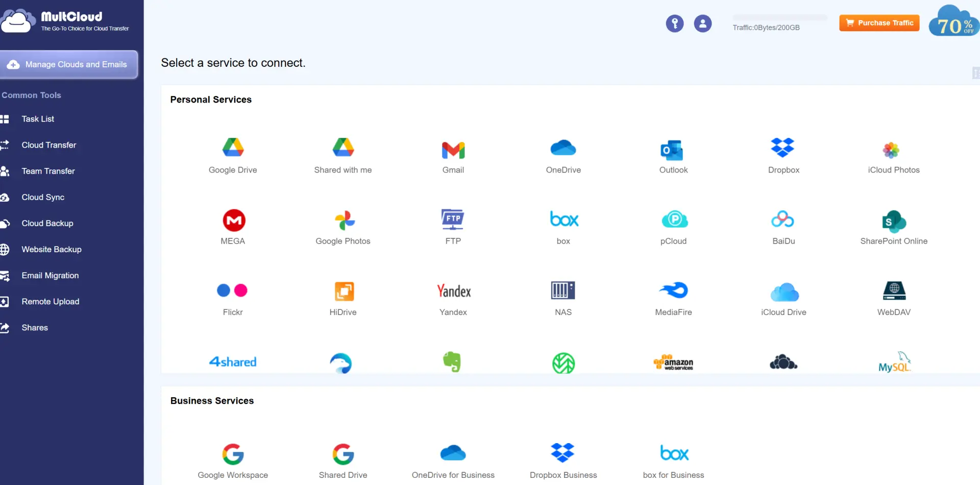Select SharePoint Online
This screenshot has height=485, width=980.
coord(894,227)
